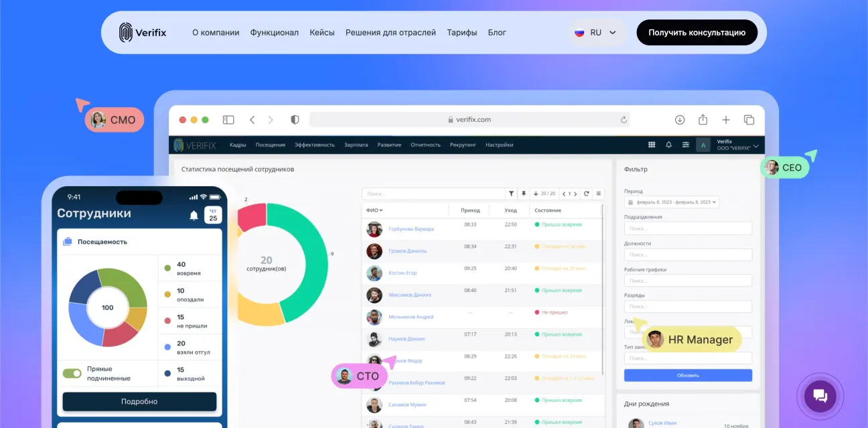This screenshot has height=428, width=868.
Task: Click the browser share icon
Action: tap(703, 119)
